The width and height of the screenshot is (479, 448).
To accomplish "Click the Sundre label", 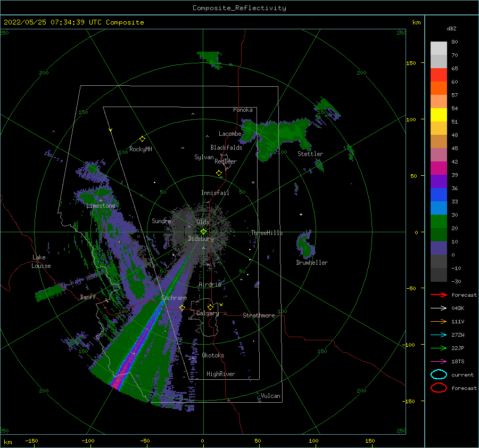I will [x=161, y=221].
